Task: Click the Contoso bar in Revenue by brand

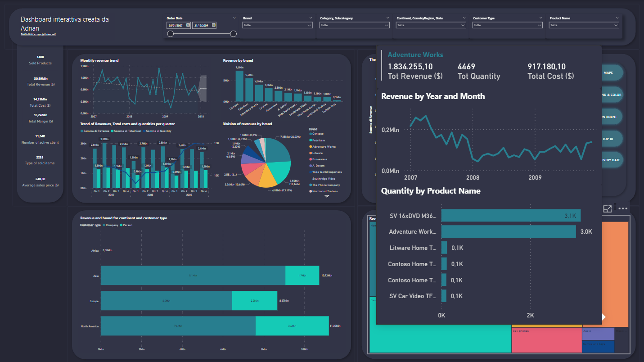Action: [239, 86]
